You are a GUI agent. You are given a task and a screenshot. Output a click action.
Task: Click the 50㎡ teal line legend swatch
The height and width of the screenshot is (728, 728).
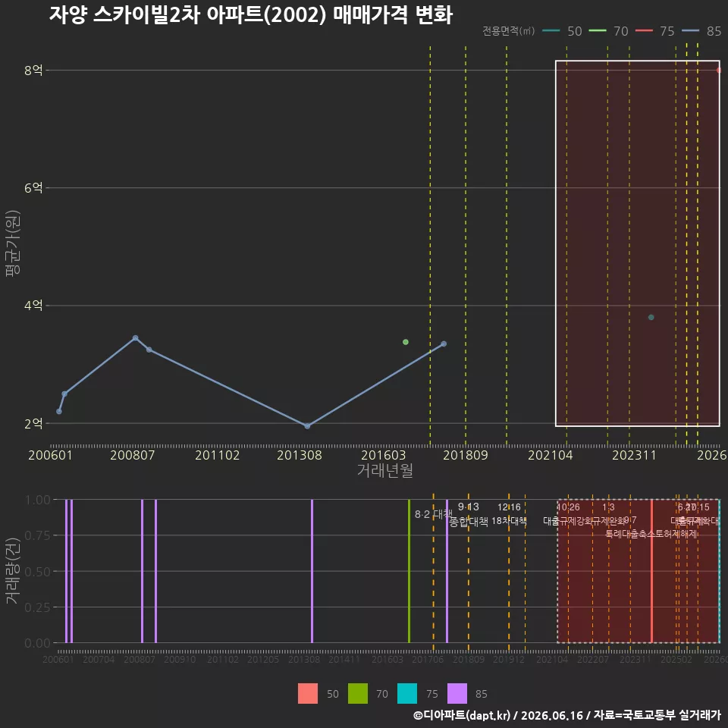(x=551, y=30)
